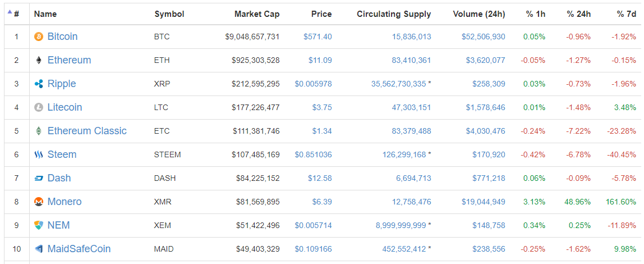Click the Ethereum diamond logo icon
Image resolution: width=644 pixels, height=264 pixels.
[39, 61]
